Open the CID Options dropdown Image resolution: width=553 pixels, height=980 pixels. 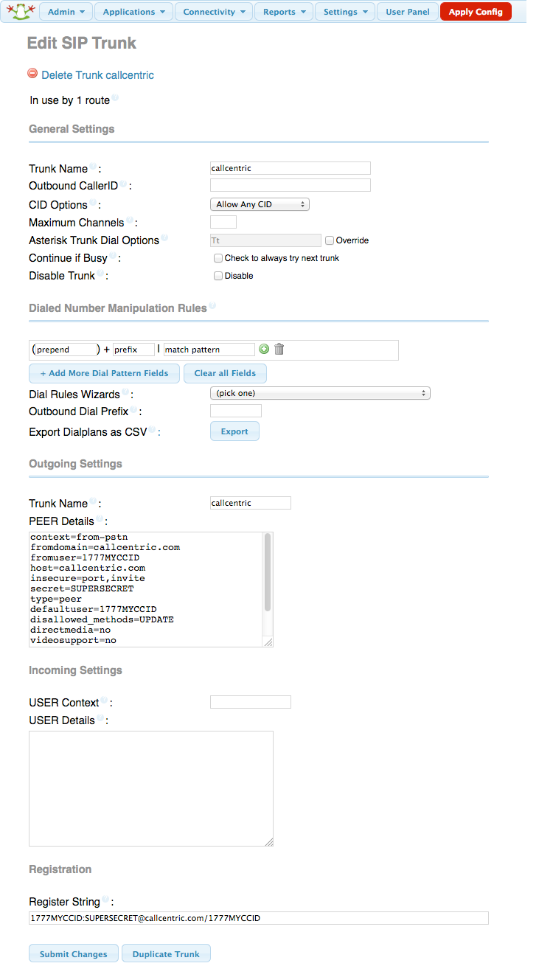click(x=260, y=204)
